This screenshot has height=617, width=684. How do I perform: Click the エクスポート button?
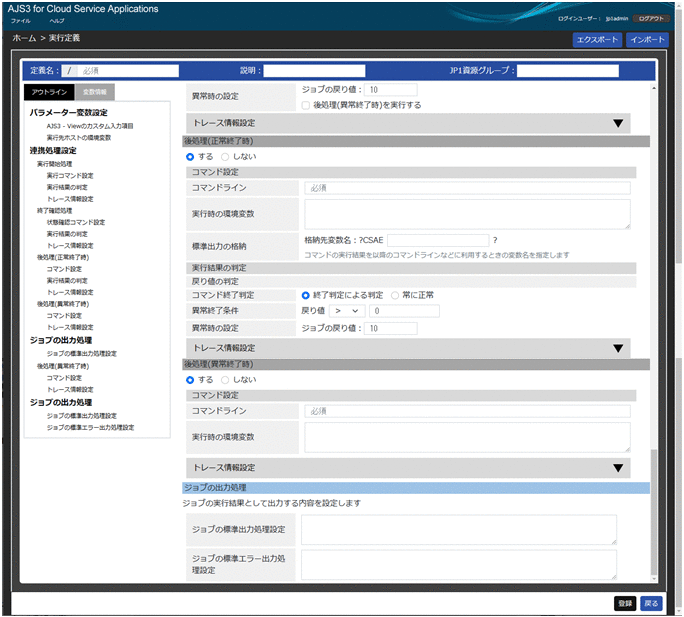(x=596, y=40)
